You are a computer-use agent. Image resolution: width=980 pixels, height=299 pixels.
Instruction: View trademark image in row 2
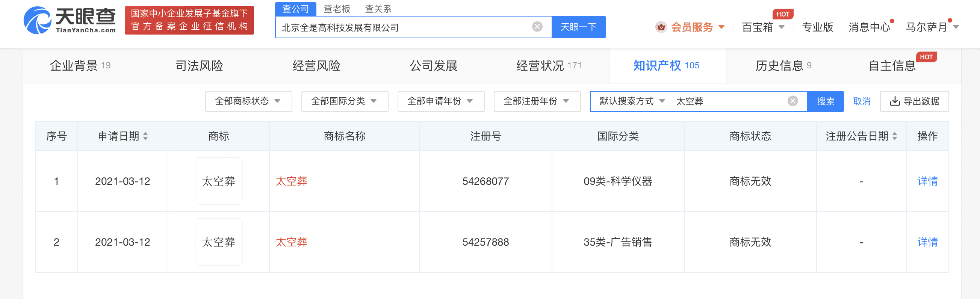click(218, 242)
